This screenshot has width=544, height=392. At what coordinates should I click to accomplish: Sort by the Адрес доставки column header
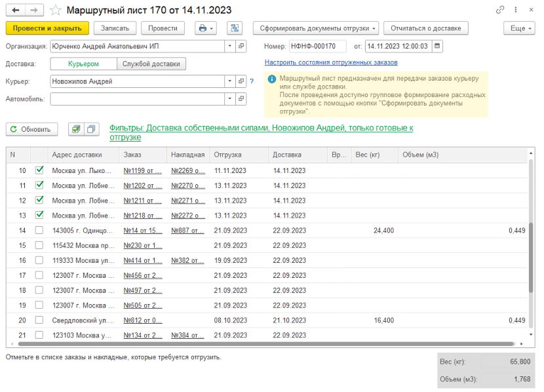(84, 155)
